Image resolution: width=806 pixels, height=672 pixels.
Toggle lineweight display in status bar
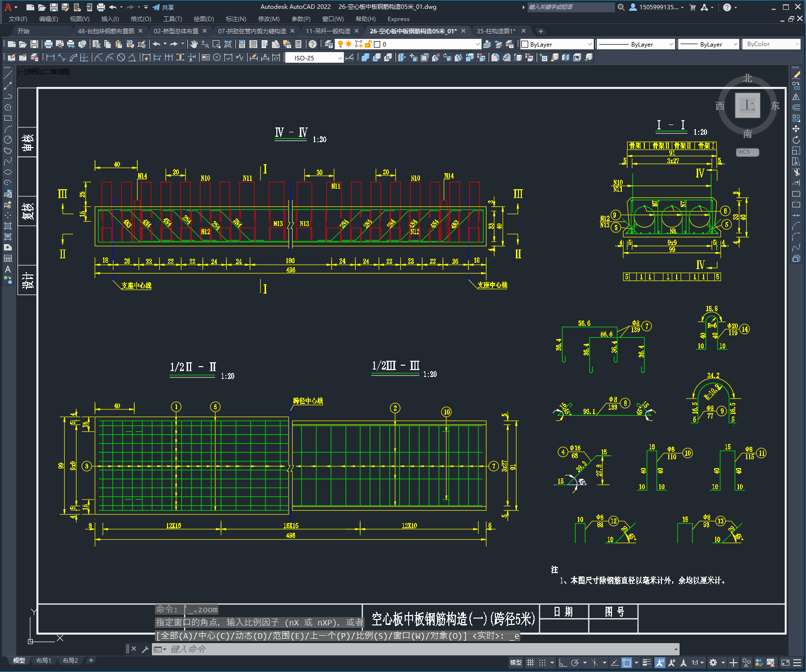click(647, 663)
